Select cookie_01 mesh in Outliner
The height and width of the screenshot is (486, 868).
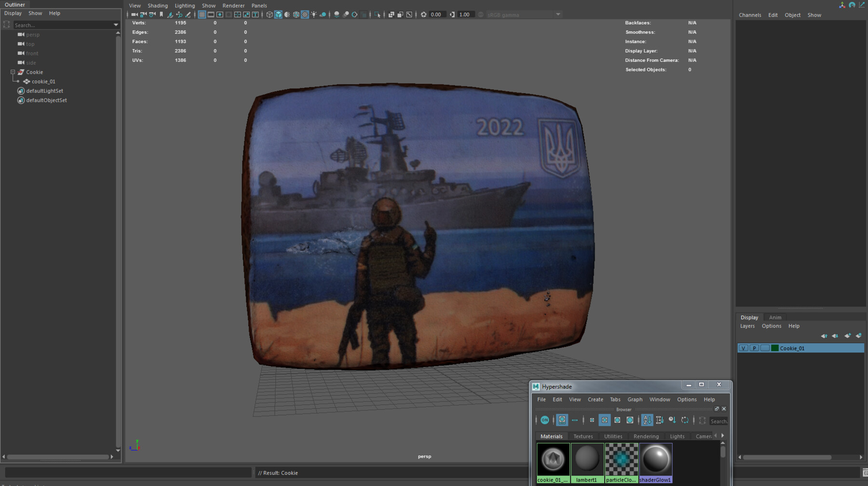(x=43, y=82)
